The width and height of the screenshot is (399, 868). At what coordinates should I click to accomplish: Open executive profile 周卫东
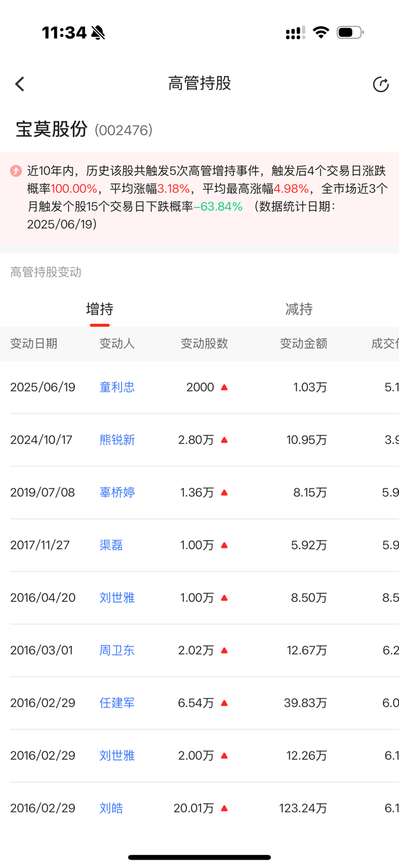(117, 650)
